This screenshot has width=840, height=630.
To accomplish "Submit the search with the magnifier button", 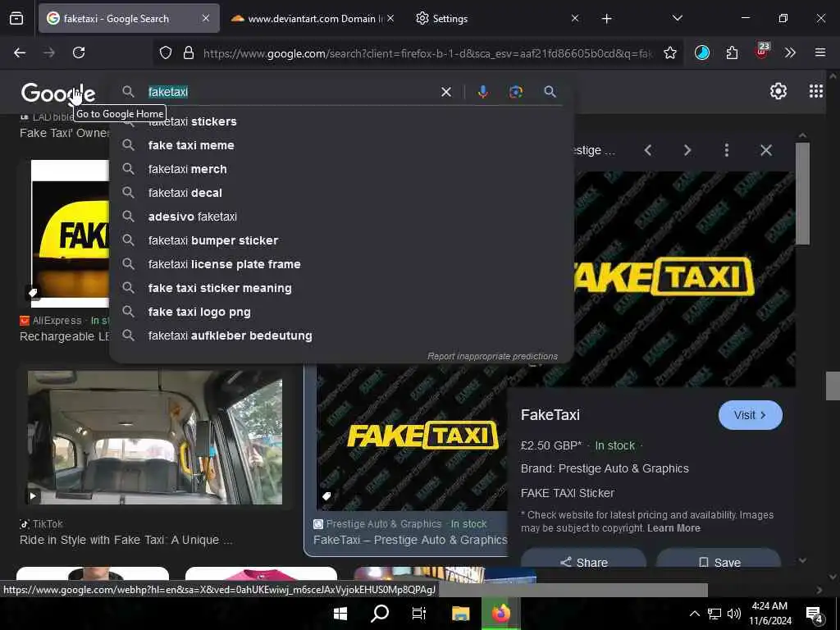I will tap(550, 92).
